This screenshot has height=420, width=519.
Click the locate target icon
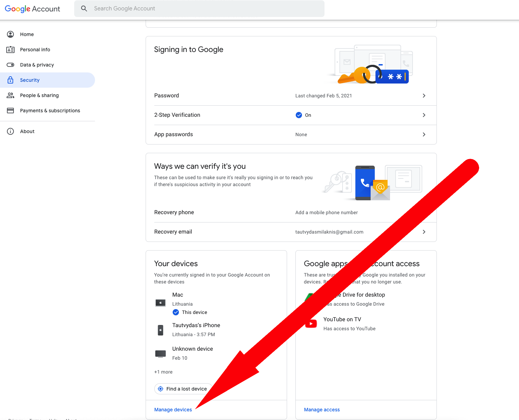click(161, 389)
